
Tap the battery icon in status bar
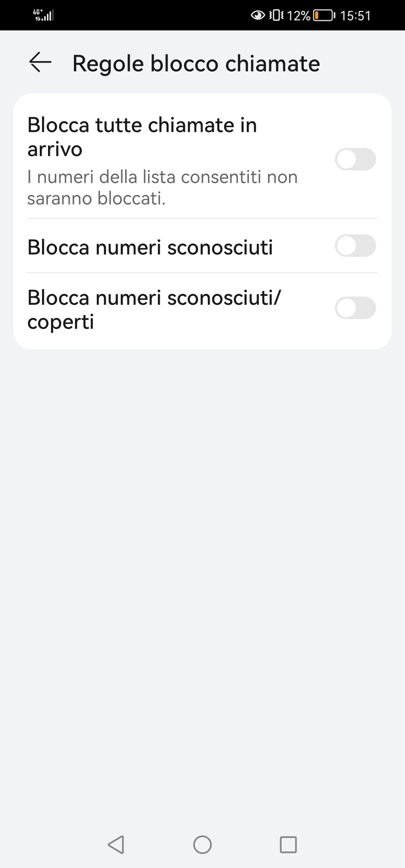pyautogui.click(x=324, y=15)
